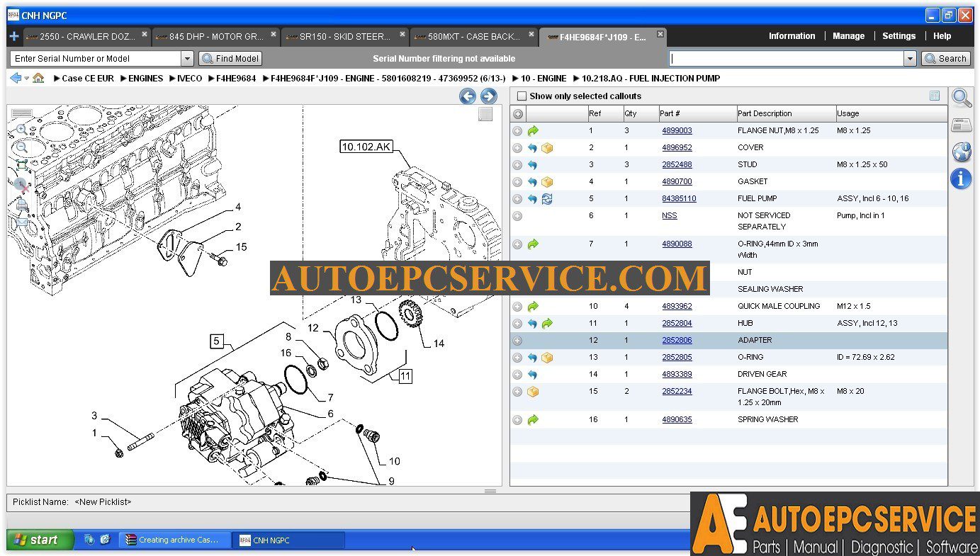
Task: Click the Windows start button
Action: pyautogui.click(x=40, y=540)
